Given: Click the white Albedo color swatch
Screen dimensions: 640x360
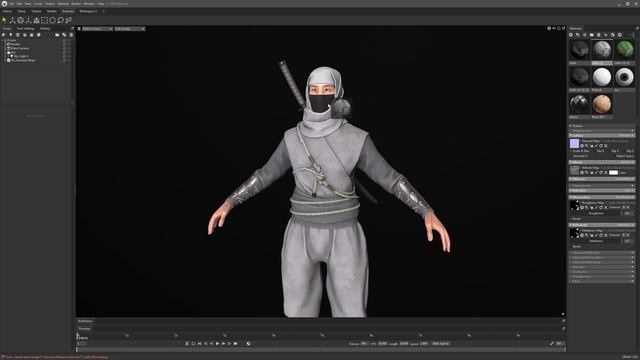Looking at the screenshot, I should 613,173.
